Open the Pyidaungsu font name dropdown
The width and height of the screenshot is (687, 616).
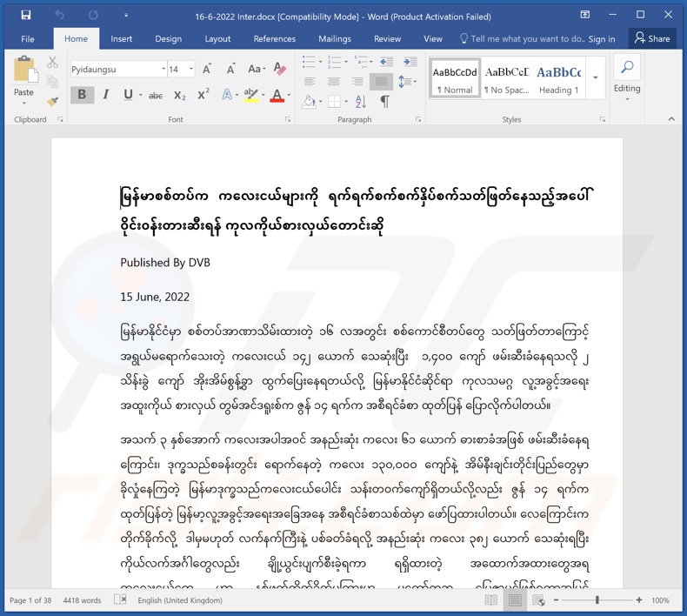pyautogui.click(x=163, y=70)
